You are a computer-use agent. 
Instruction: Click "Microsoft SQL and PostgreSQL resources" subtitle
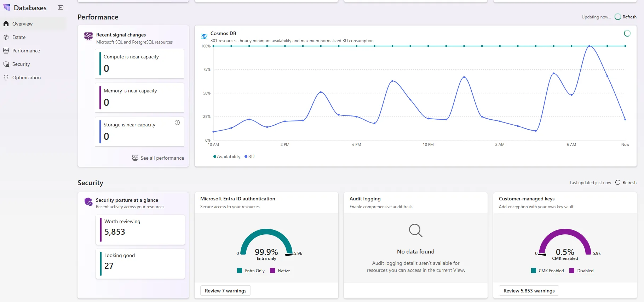tap(134, 42)
